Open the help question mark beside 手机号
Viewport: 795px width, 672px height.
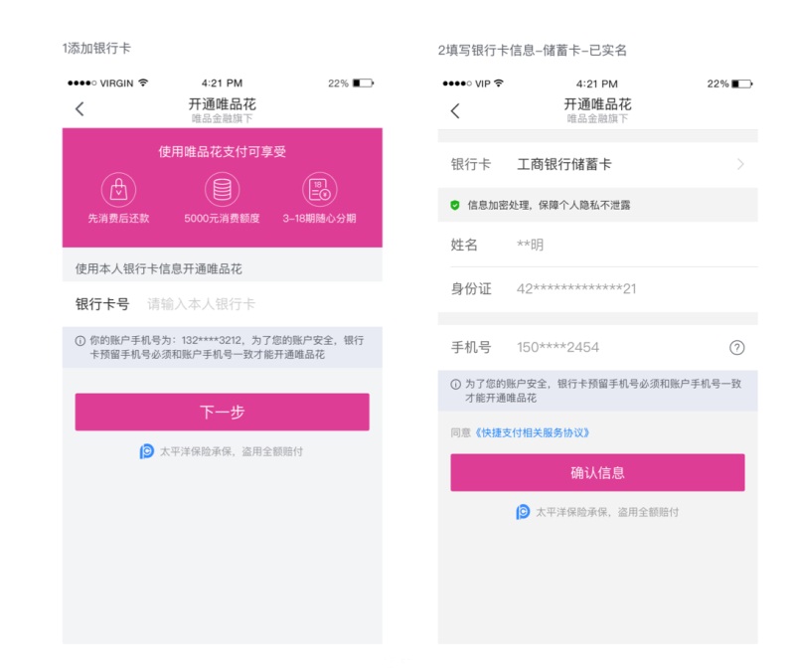click(x=736, y=347)
